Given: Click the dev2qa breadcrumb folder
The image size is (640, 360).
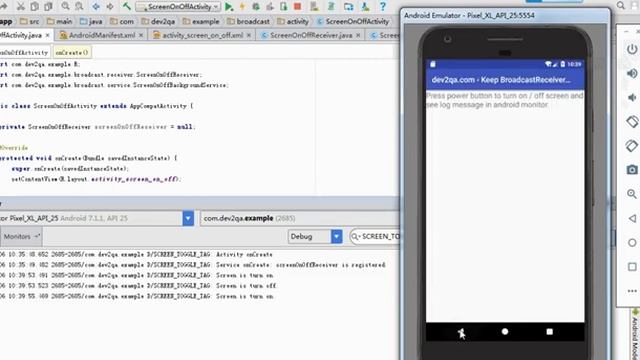Looking at the screenshot, I should [158, 21].
